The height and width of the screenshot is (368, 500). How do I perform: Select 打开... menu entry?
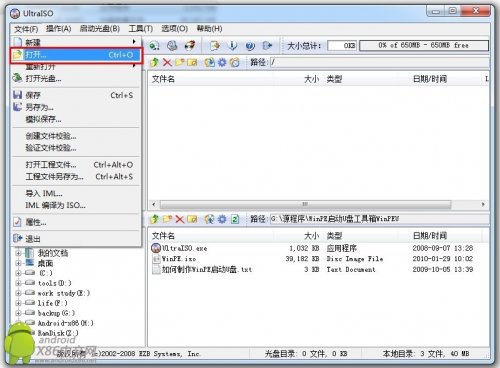[x=76, y=55]
